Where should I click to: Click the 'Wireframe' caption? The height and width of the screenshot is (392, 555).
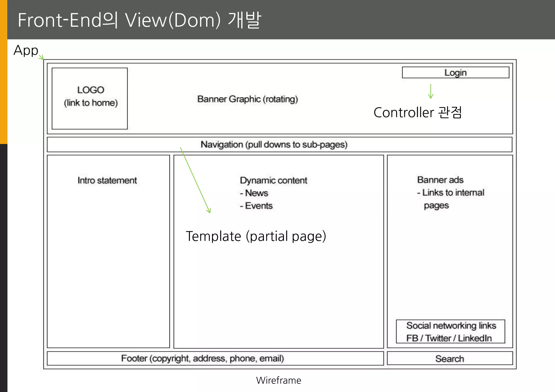click(279, 380)
